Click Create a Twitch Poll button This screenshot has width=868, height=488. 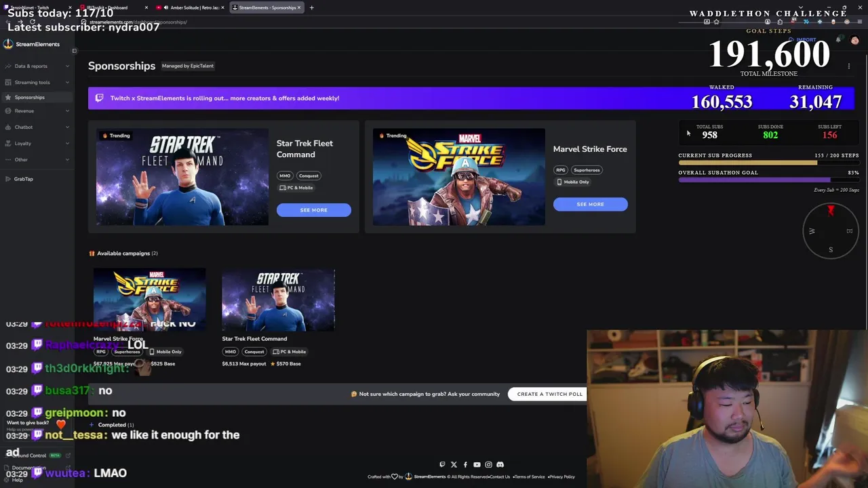(x=549, y=394)
